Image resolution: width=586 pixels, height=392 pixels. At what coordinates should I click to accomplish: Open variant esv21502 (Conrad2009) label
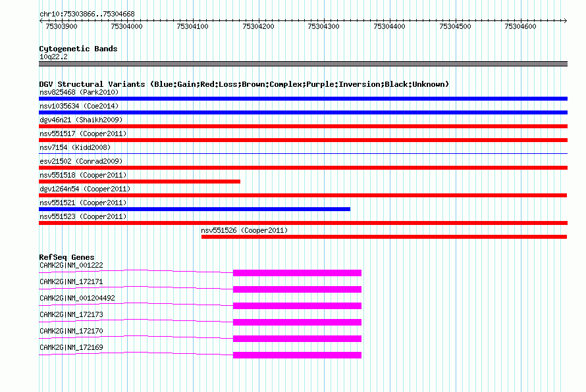click(x=81, y=161)
